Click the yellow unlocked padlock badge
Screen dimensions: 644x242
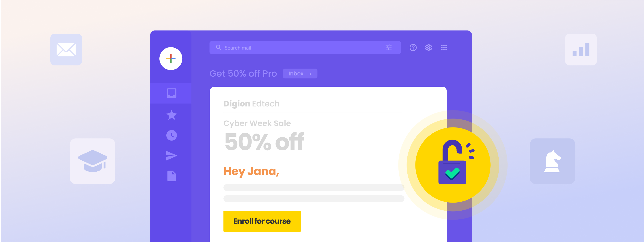pos(453,165)
